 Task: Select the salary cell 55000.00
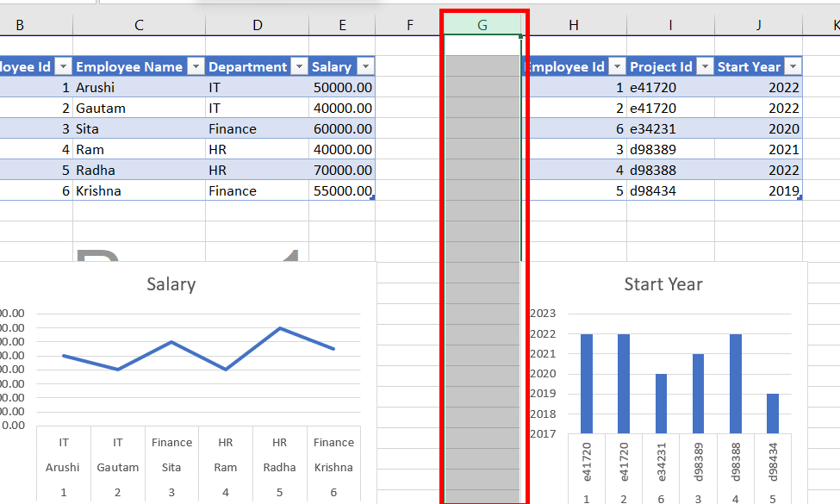pyautogui.click(x=342, y=190)
